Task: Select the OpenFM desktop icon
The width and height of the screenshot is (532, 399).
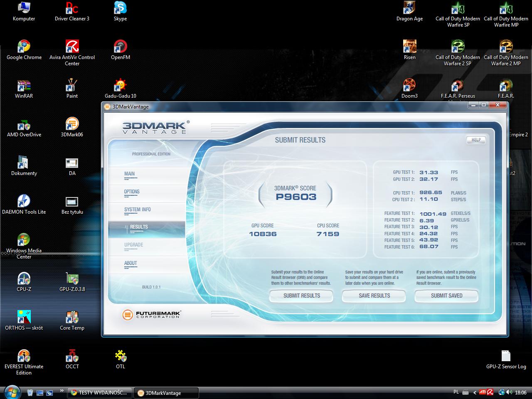Action: coord(120,50)
